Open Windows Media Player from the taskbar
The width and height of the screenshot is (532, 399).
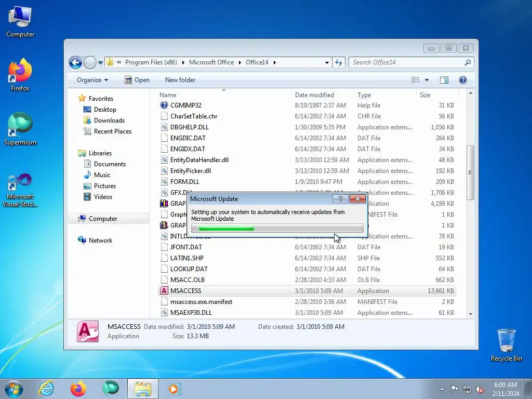[175, 389]
